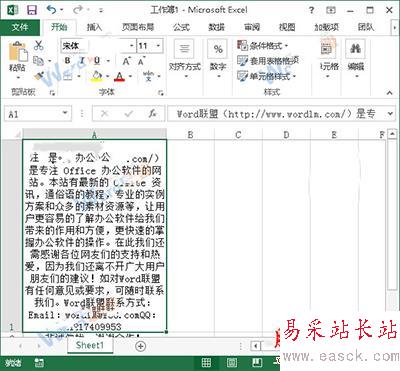Screen dimensions: 400x371
Task: Collapse the ribbon
Action: pos(389,93)
